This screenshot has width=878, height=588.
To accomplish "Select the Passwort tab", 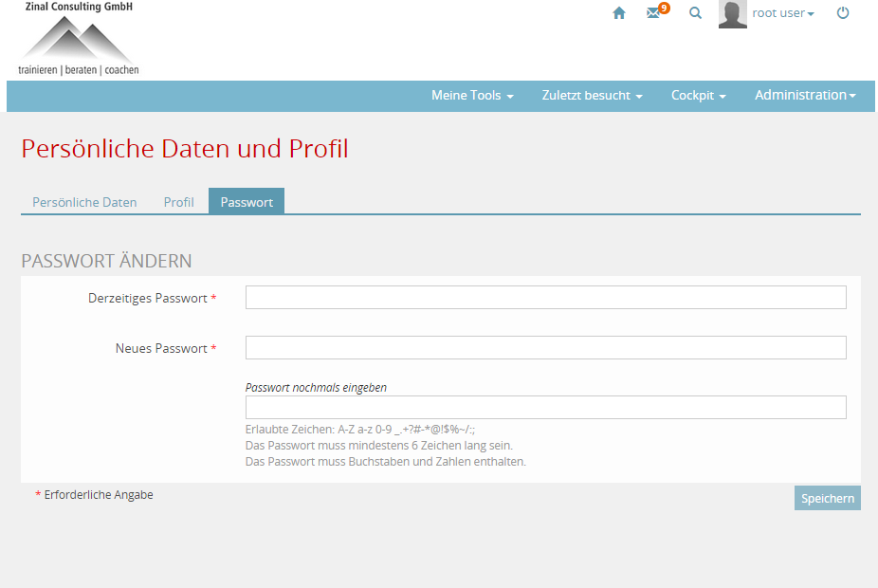I will [247, 202].
